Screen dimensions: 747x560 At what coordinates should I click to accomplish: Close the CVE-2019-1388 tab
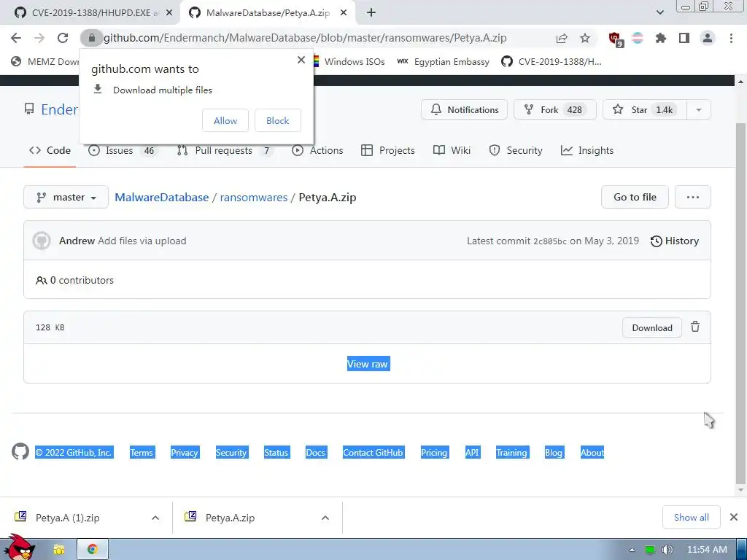169,13
